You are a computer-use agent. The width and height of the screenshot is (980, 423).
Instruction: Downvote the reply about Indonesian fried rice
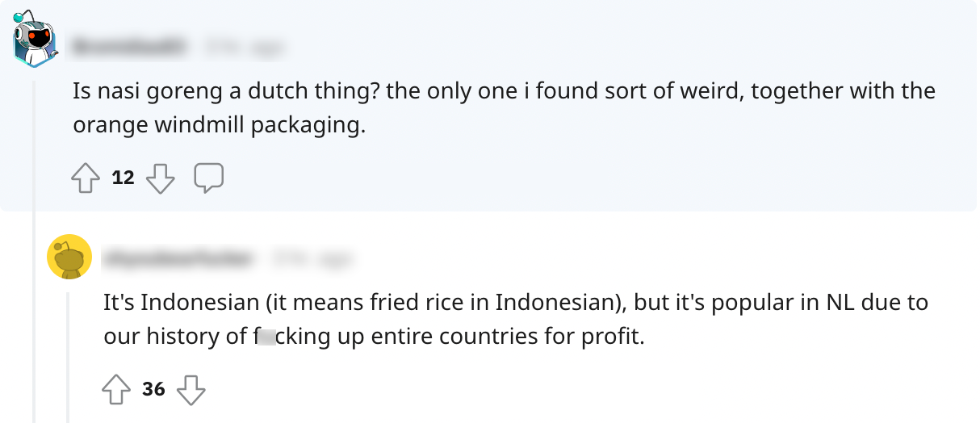[191, 391]
